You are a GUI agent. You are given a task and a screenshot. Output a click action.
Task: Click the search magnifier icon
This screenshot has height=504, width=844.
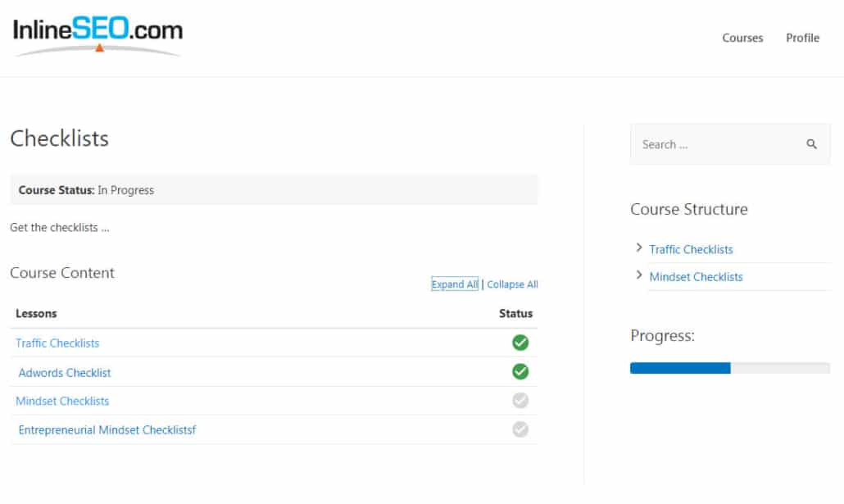coord(811,143)
